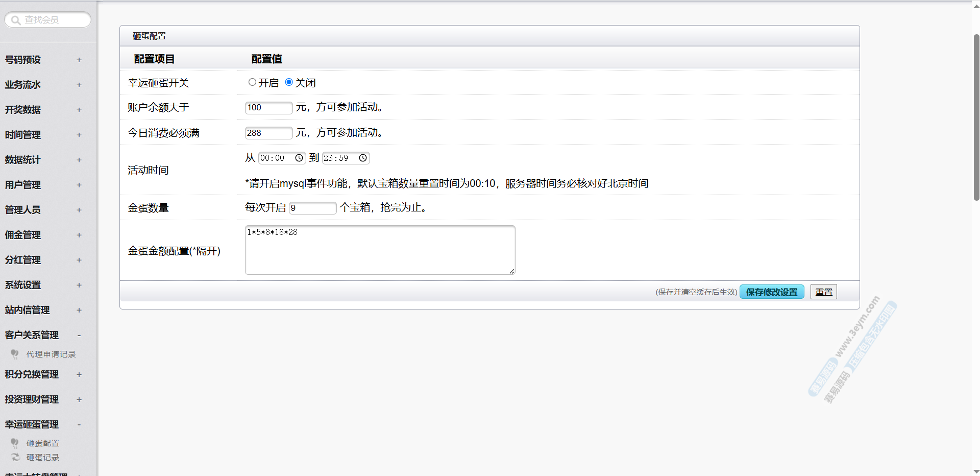Select the 关闭 radio button
This screenshot has height=476, width=980.
point(289,82)
